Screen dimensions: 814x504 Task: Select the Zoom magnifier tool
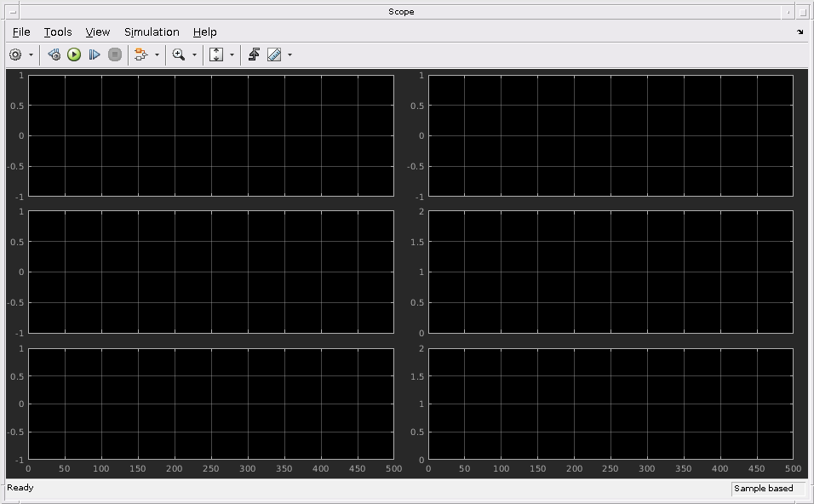[179, 54]
